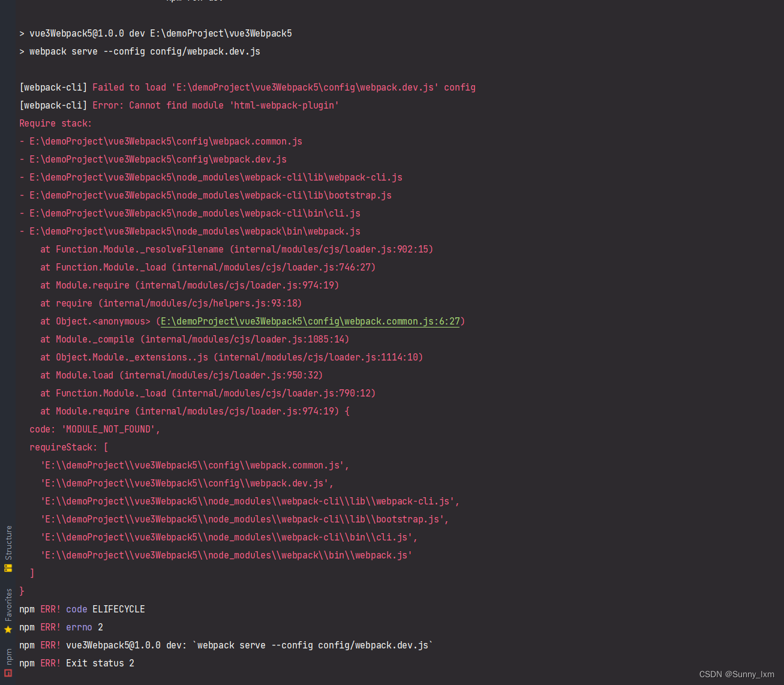Click the CSDN @Sunny_lxm watermark text
784x685 pixels.
pyautogui.click(x=737, y=674)
